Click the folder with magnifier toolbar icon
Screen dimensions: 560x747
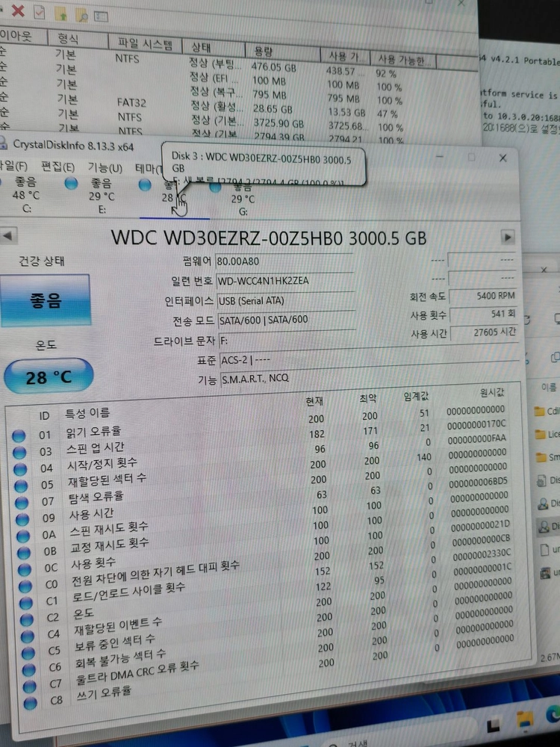(81, 16)
